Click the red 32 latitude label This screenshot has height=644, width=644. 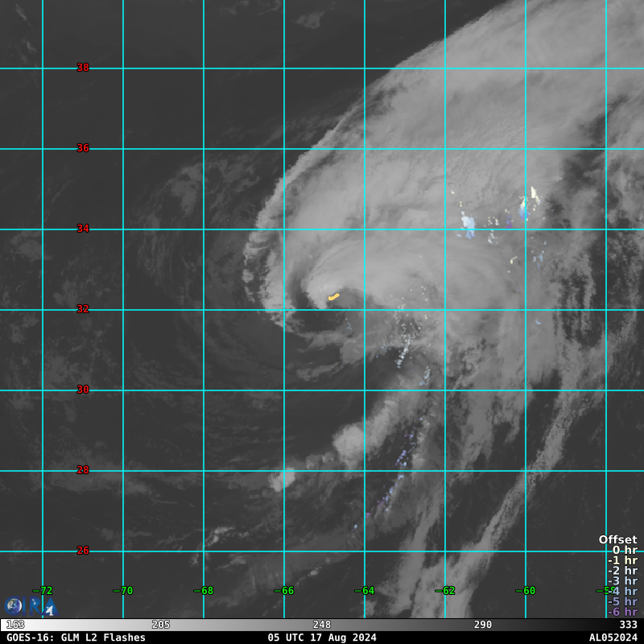83,309
